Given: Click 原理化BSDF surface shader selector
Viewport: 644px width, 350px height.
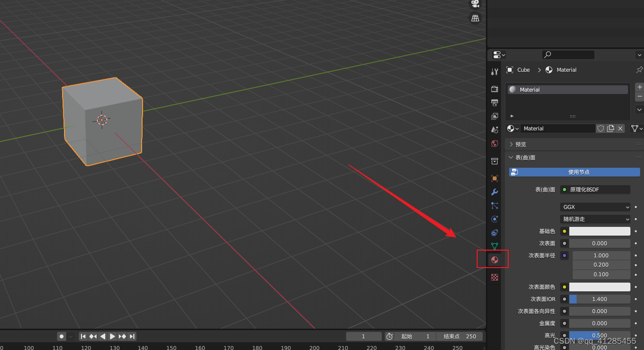Looking at the screenshot, I should [596, 190].
